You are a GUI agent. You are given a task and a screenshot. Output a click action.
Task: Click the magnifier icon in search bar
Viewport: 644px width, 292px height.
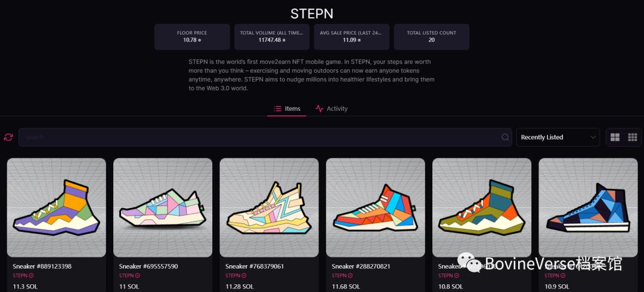pos(505,137)
